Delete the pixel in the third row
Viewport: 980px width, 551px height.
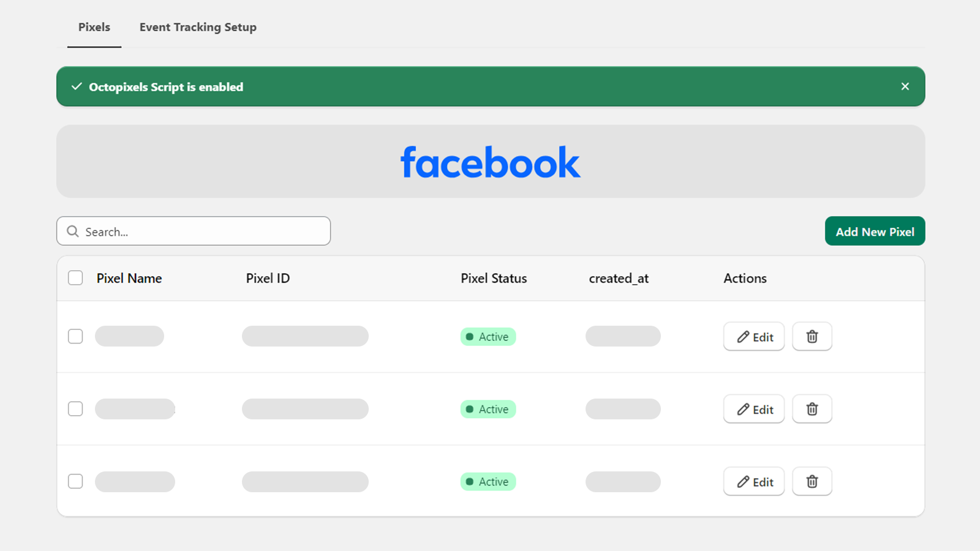pos(812,482)
